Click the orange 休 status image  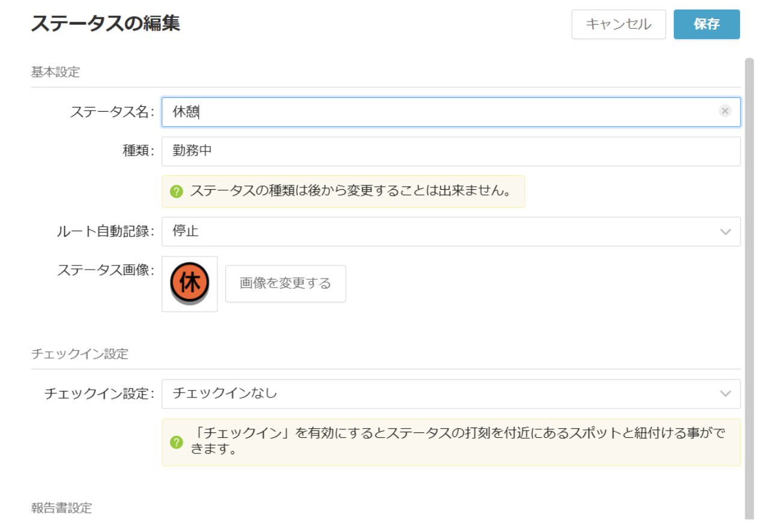pos(190,283)
